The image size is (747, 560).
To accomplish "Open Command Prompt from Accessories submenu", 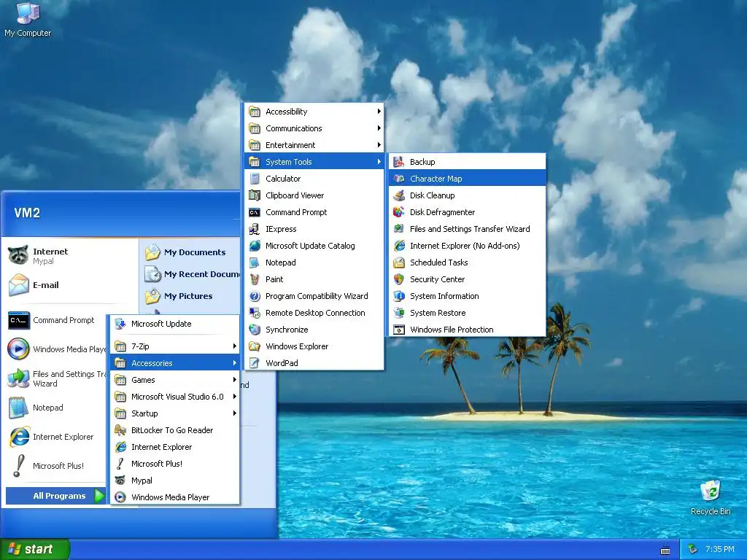I will (x=314, y=212).
